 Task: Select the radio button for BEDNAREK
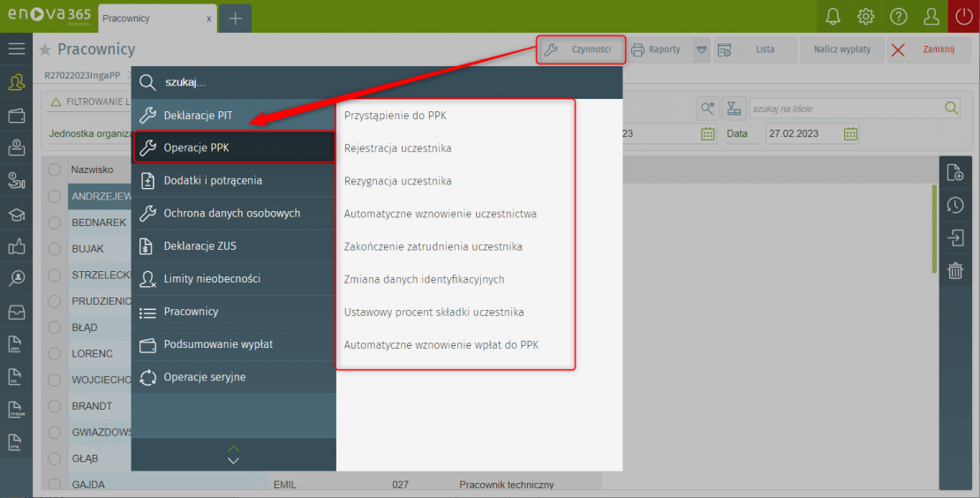click(55, 223)
